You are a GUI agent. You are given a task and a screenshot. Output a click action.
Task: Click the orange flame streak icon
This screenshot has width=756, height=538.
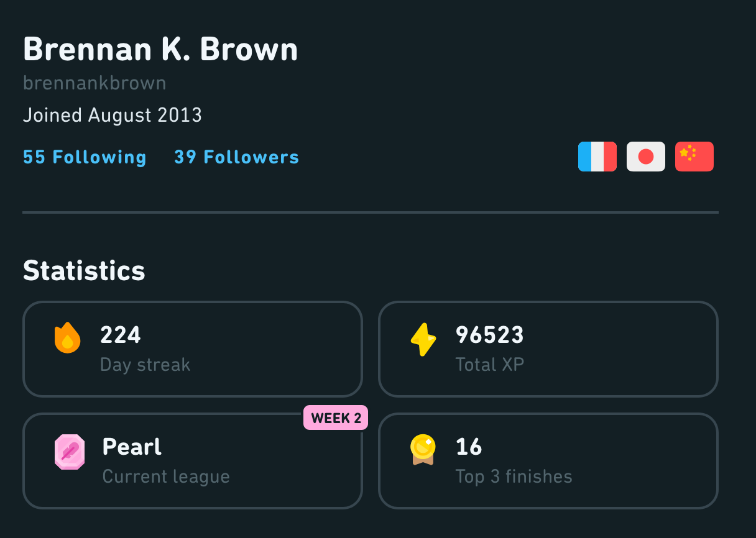(67, 338)
